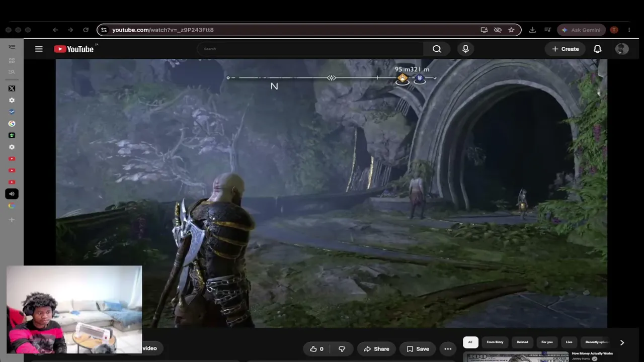The width and height of the screenshot is (644, 362).
Task: Open site information next to the URL
Action: click(104, 30)
